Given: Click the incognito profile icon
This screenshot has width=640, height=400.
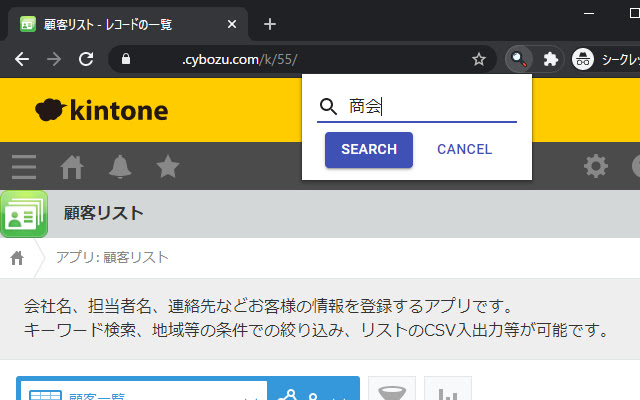Looking at the screenshot, I should (x=582, y=60).
